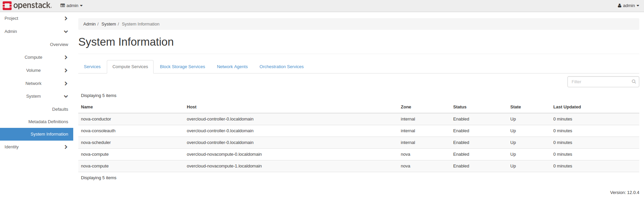Select the nova-consoleauth service name
Image resolution: width=644 pixels, height=198 pixels.
click(98, 131)
